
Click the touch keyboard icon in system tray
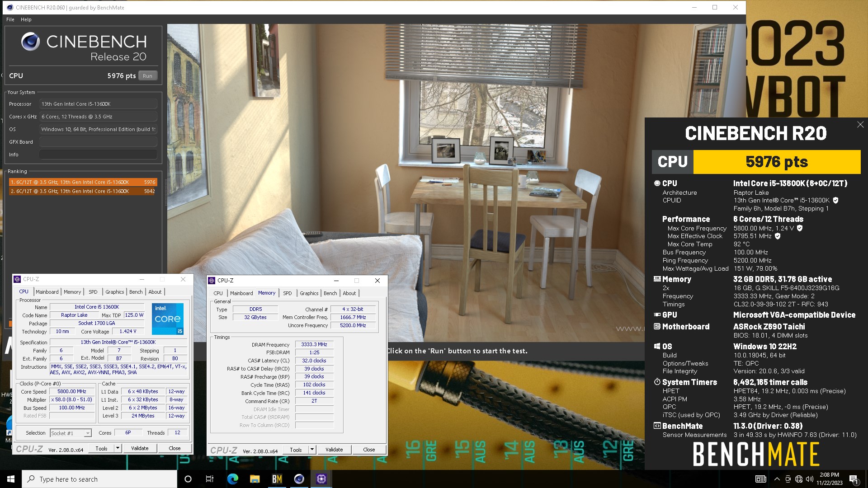(x=761, y=479)
